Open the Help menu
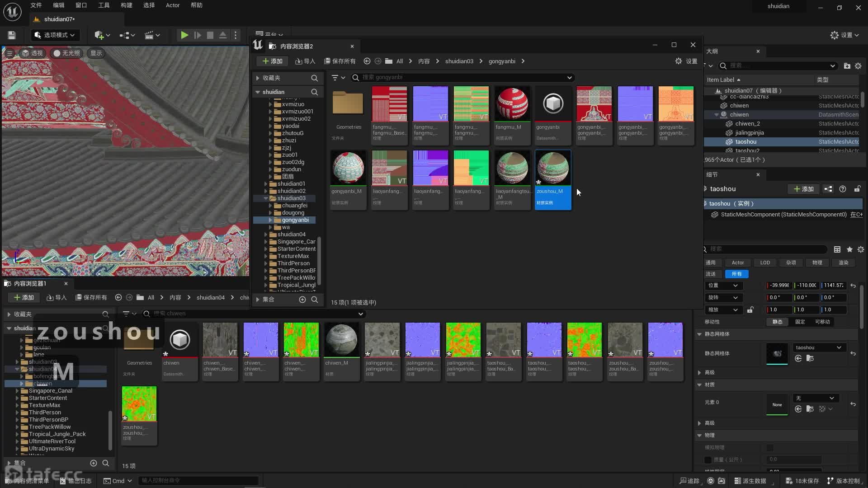The image size is (868, 488). point(197,5)
